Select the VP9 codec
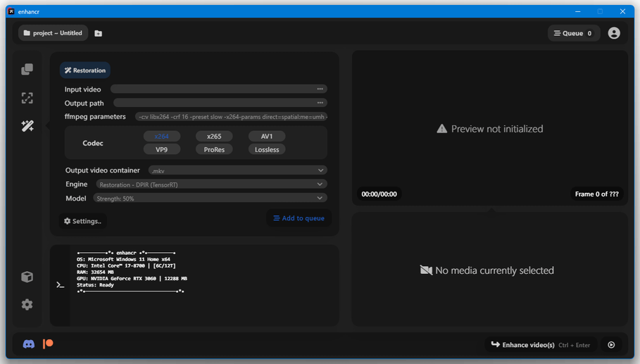Viewport: 640px width, 364px height. (x=162, y=150)
